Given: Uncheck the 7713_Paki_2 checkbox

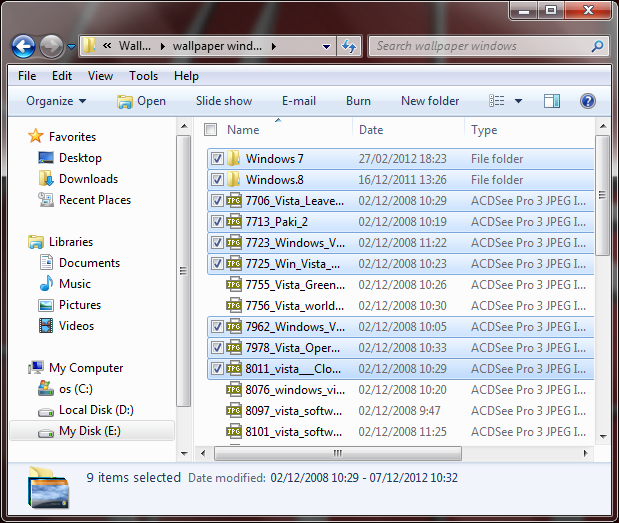Looking at the screenshot, I should (217, 221).
